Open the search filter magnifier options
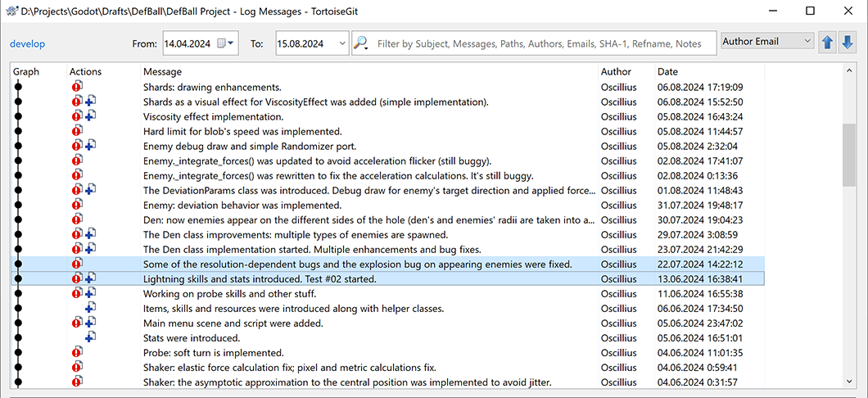Viewport: 868px width, 398px height. [361, 43]
